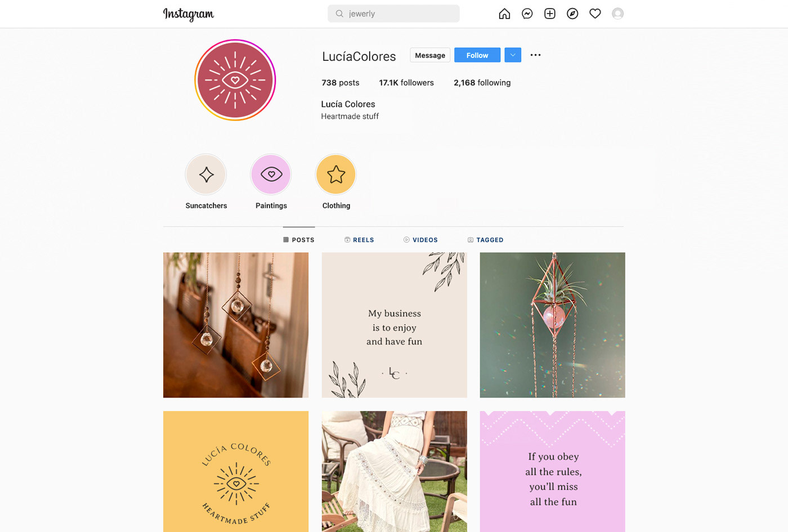This screenshot has height=532, width=788.
Task: Expand suggested accounts dropdown next to Follow
Action: point(513,55)
